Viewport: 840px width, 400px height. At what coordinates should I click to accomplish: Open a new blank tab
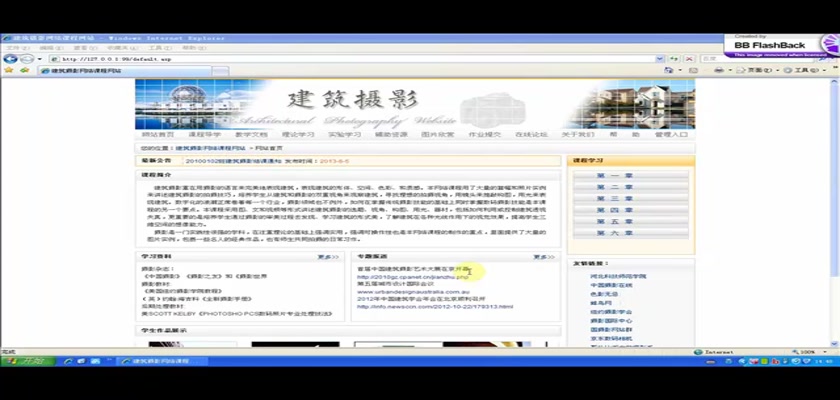[x=220, y=71]
